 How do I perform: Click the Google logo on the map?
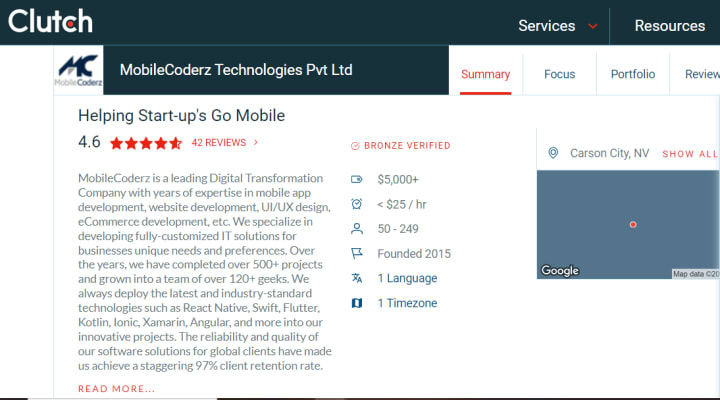click(560, 270)
